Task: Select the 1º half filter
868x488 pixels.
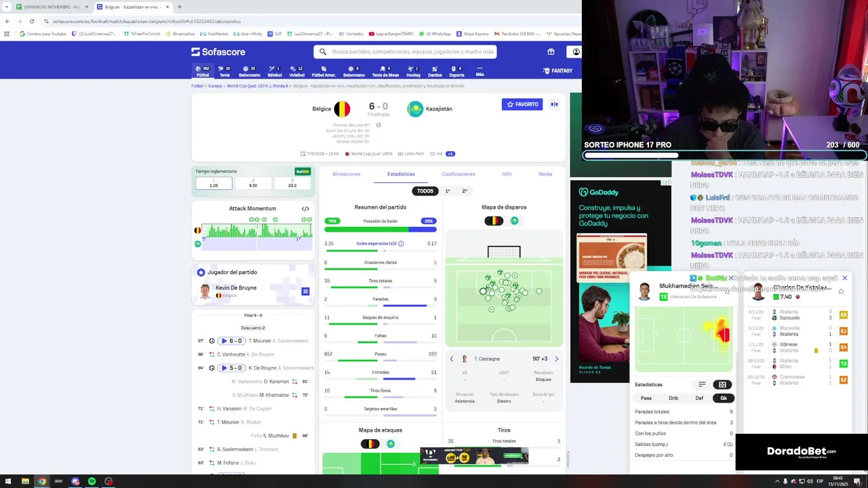Action: [448, 191]
